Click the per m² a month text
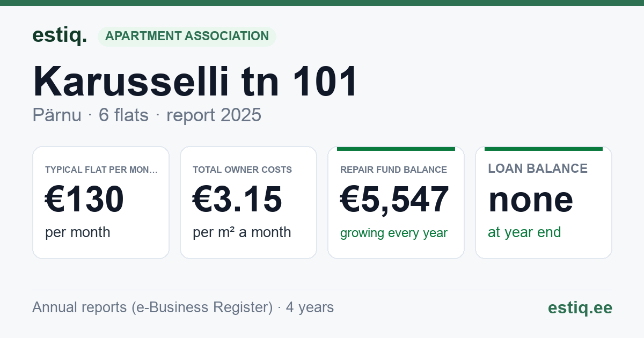 [x=241, y=232]
